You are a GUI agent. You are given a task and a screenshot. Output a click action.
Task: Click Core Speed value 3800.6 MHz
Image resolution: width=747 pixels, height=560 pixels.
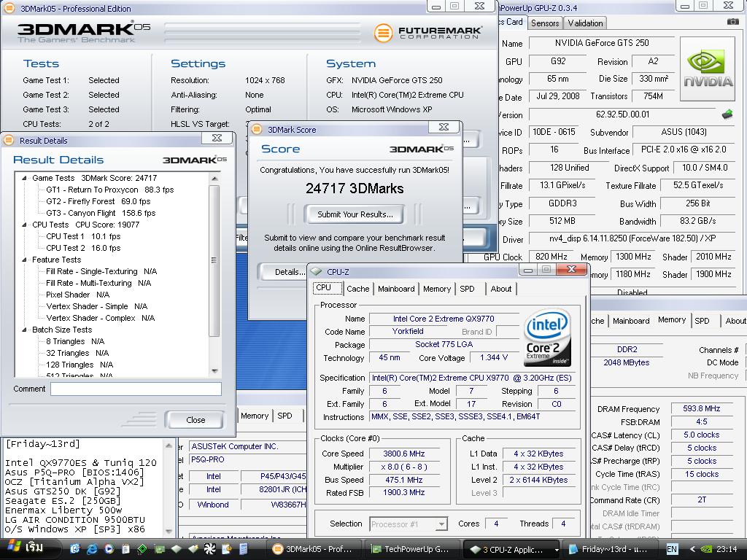404,454
